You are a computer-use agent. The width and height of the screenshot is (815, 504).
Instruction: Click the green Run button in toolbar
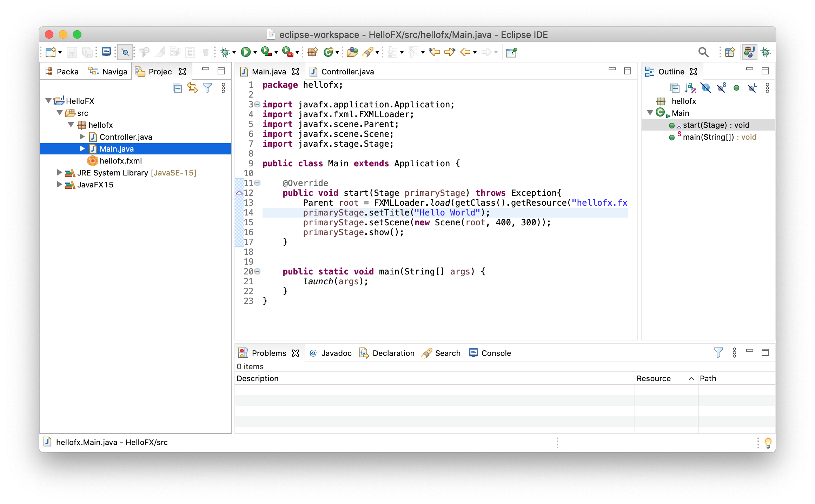point(245,52)
